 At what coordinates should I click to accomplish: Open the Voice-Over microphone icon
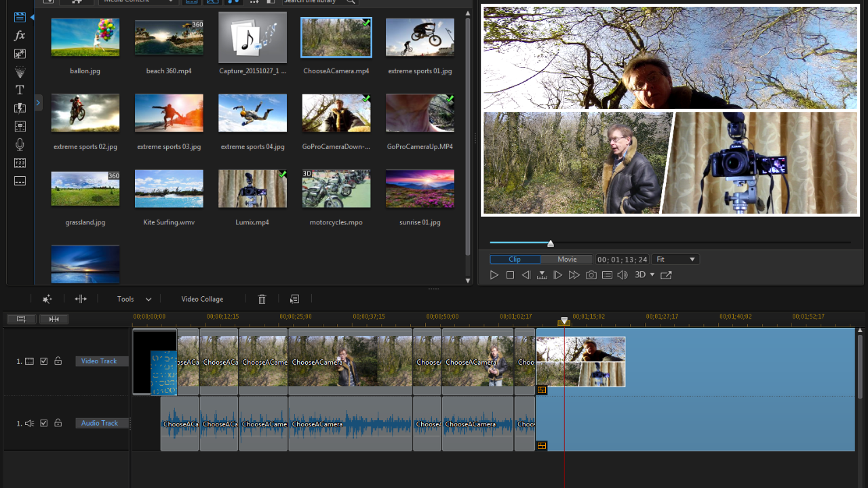click(x=20, y=144)
